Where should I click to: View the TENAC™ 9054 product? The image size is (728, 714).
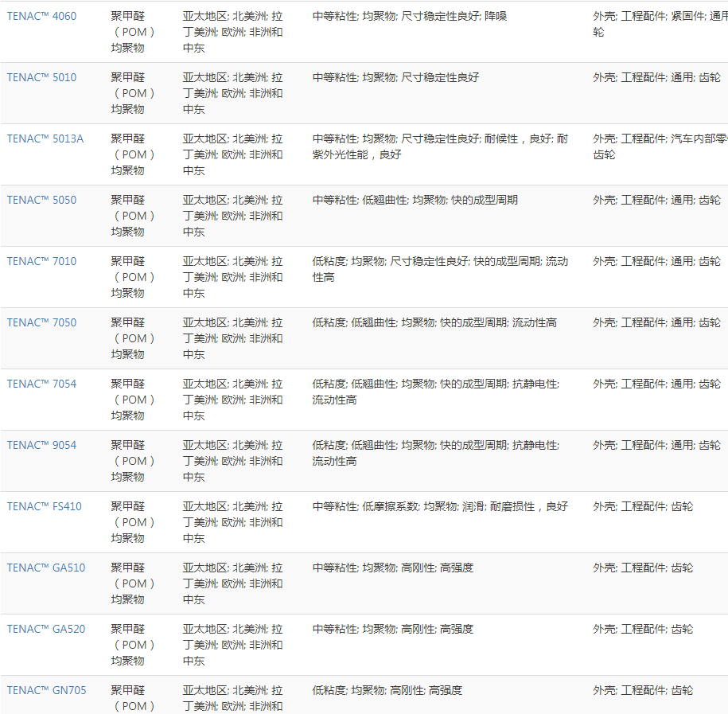pyautogui.click(x=42, y=445)
